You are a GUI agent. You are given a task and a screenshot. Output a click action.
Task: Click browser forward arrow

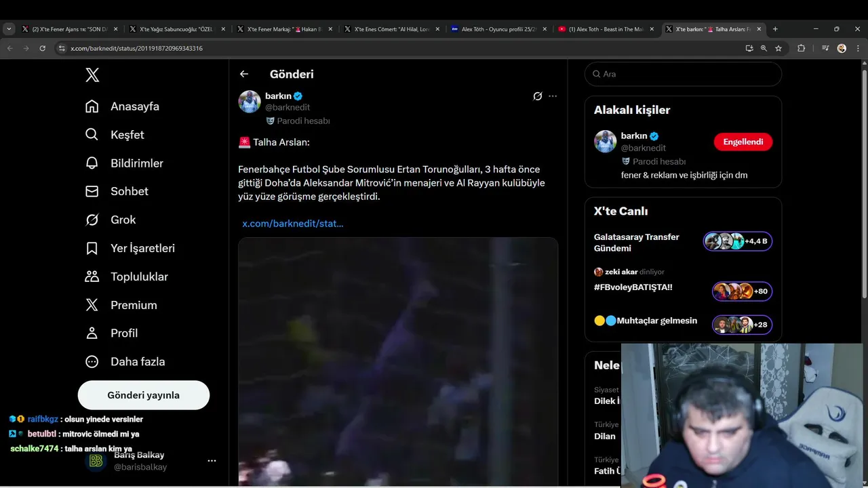26,48
